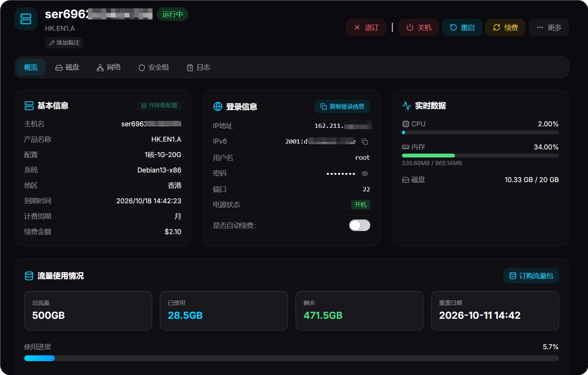Viewport: 588px width, 375px height.
Task: Open the 磁盘 disk tab
Action: pos(67,67)
